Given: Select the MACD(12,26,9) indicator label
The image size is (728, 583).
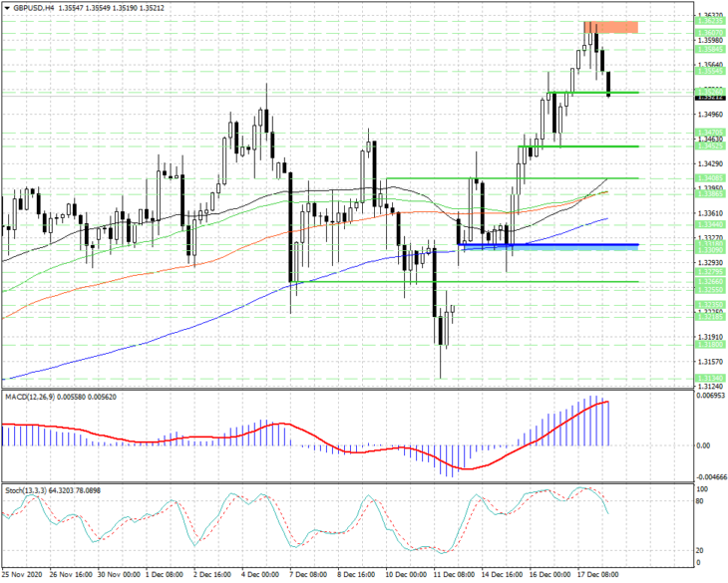Looking at the screenshot, I should (31, 397).
